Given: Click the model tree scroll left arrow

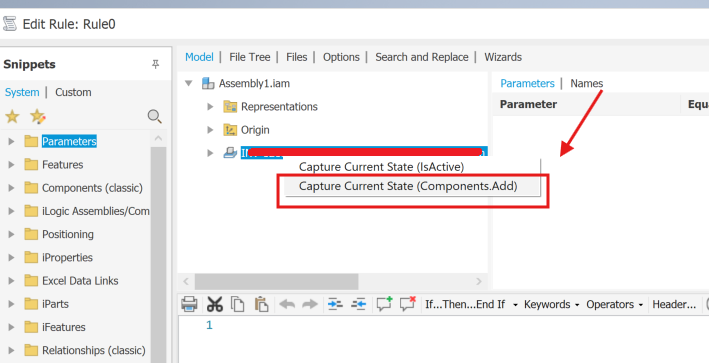Looking at the screenshot, I should tap(186, 282).
